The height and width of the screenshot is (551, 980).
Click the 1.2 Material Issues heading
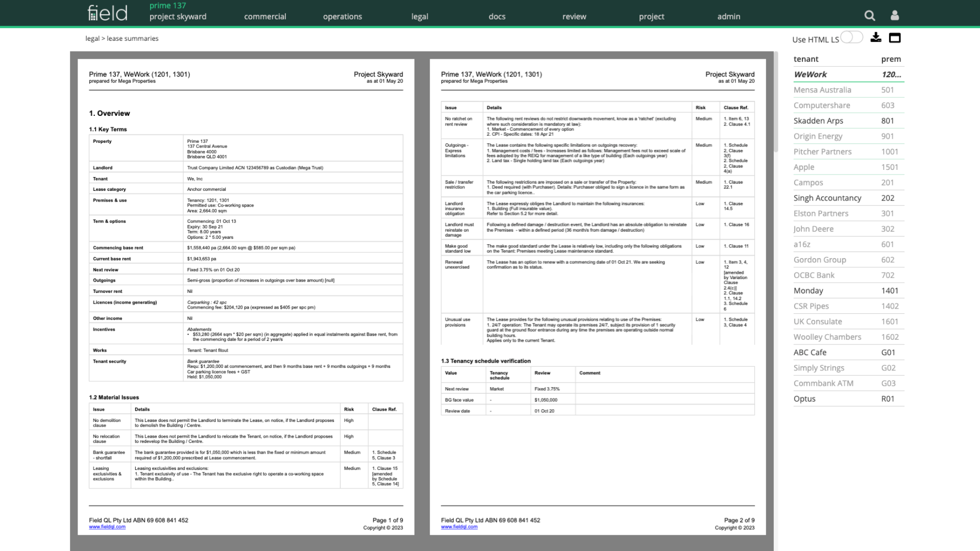coord(114,397)
